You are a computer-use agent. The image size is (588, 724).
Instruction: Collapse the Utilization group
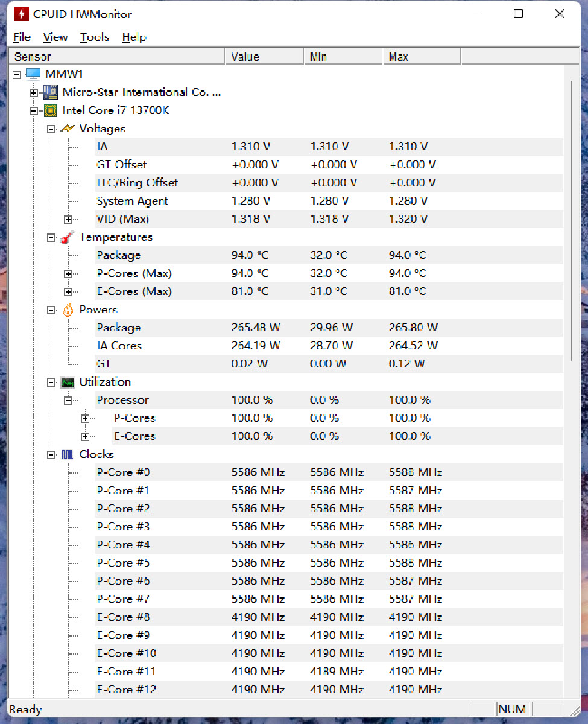pyautogui.click(x=51, y=382)
